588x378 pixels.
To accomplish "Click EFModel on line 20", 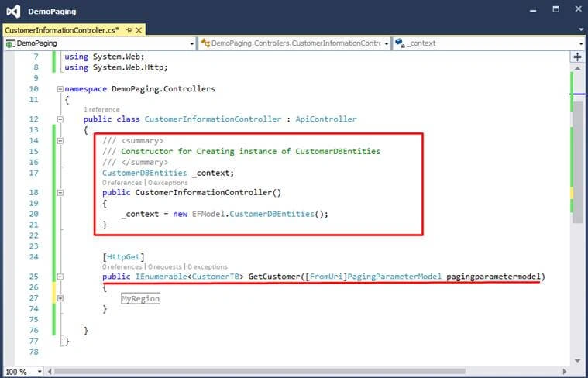I will [x=208, y=214].
